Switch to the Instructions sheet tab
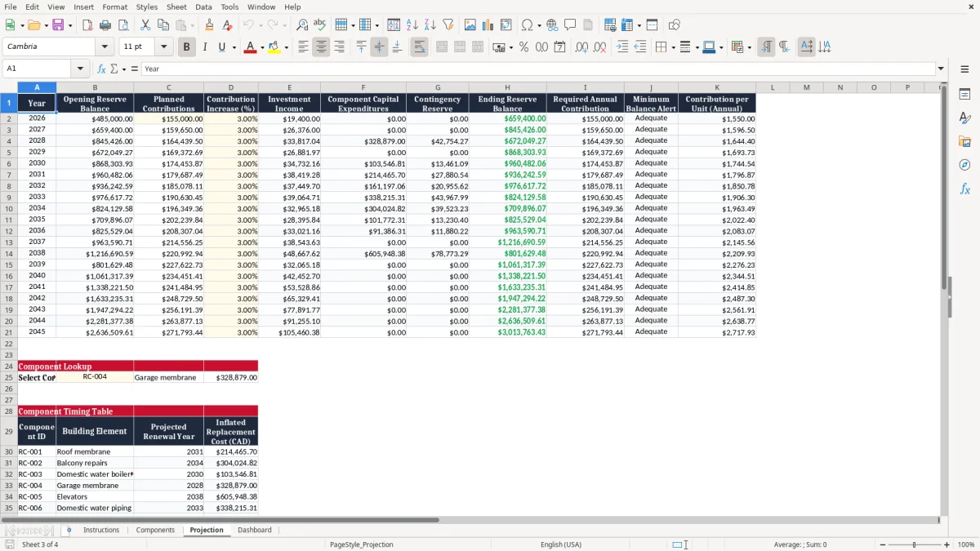 101,530
